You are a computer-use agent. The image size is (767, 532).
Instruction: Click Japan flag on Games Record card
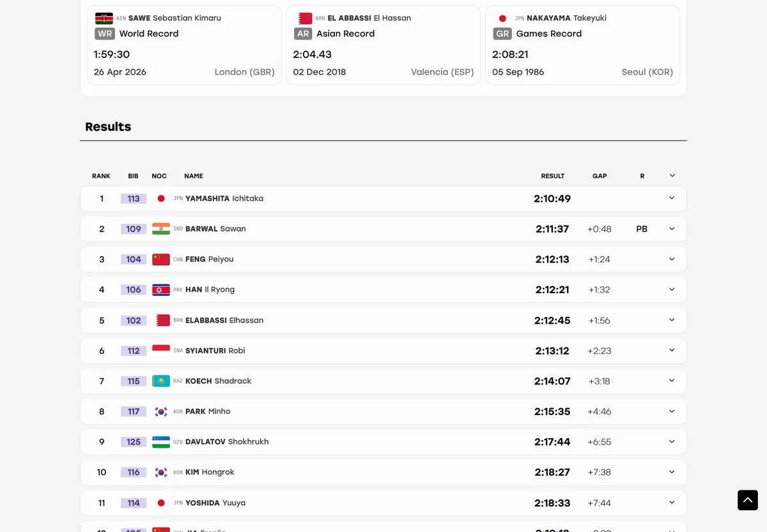[x=502, y=19]
